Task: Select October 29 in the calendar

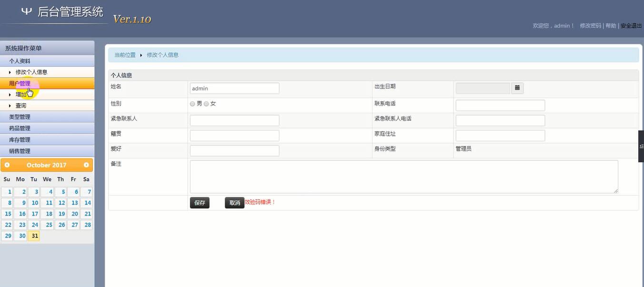Action: click(x=7, y=236)
